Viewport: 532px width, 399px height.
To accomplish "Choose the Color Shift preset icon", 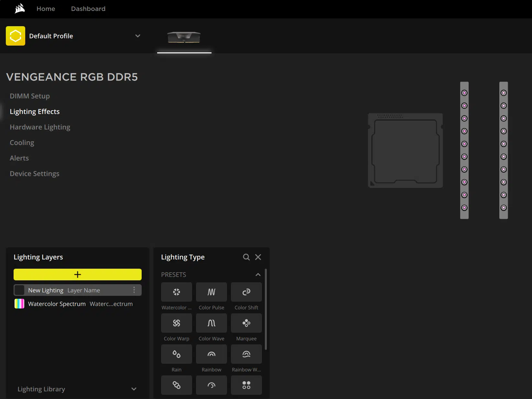I will (246, 292).
